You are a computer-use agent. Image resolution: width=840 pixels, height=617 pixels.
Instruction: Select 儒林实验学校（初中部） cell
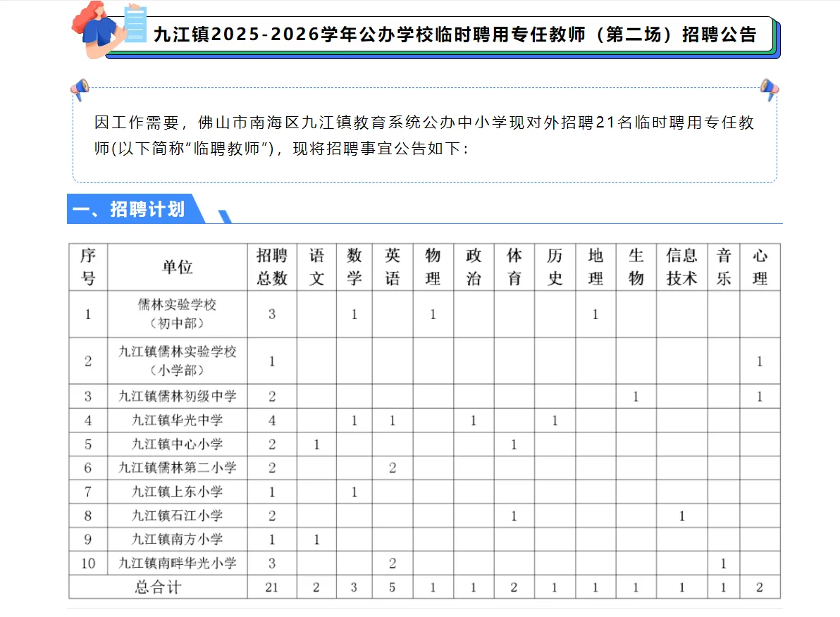click(x=178, y=314)
